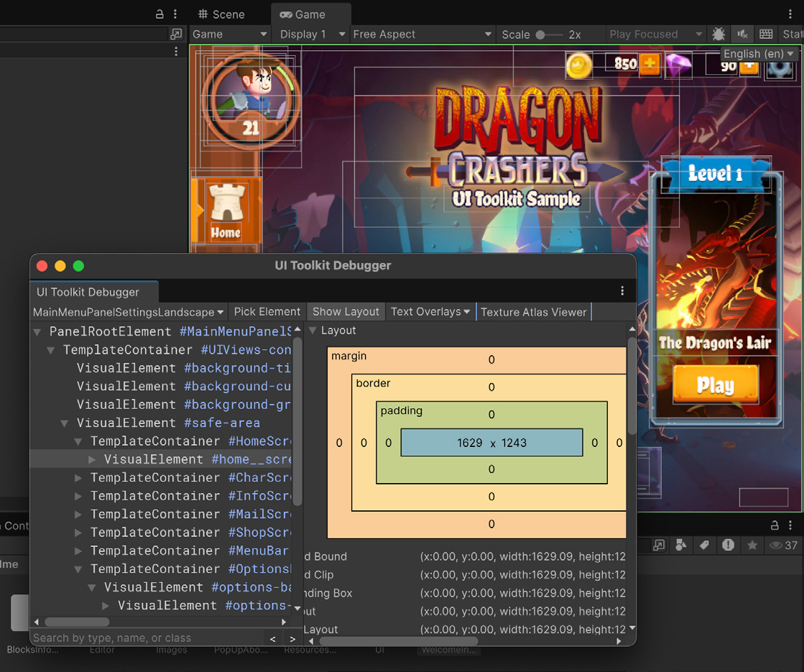Expand the TemplateContainer #CharScr node
Image resolution: width=804 pixels, height=672 pixels.
[78, 478]
